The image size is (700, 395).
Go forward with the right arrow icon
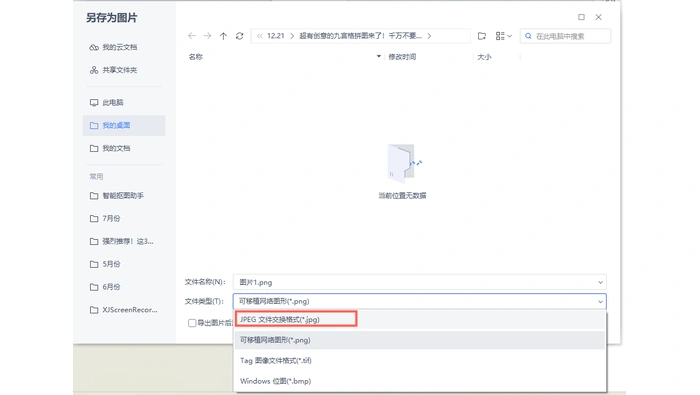click(x=207, y=36)
